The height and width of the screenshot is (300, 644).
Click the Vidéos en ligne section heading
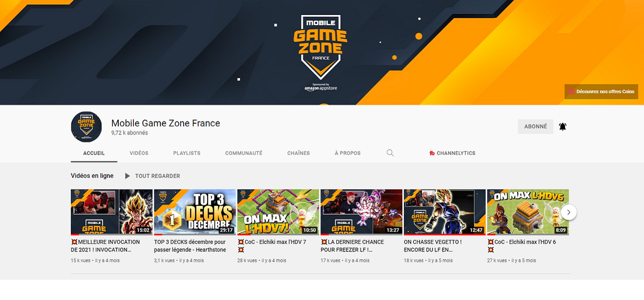(92, 176)
